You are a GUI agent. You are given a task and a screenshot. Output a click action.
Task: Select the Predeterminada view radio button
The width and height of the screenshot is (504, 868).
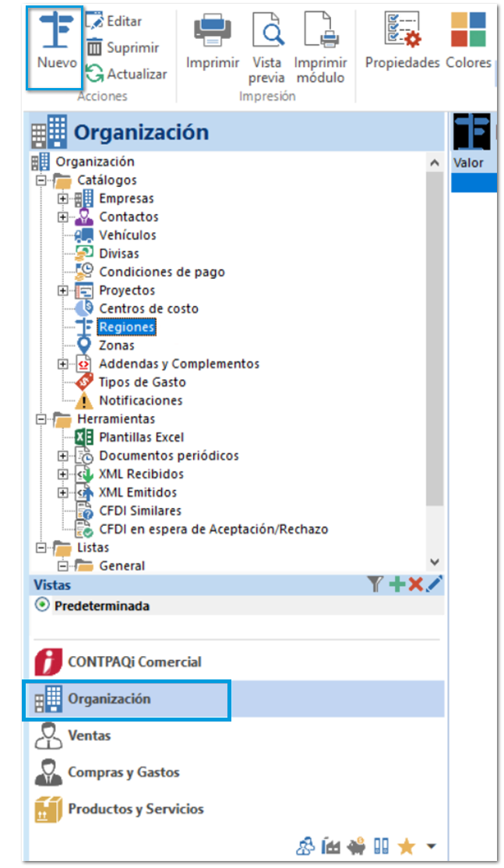tap(41, 605)
